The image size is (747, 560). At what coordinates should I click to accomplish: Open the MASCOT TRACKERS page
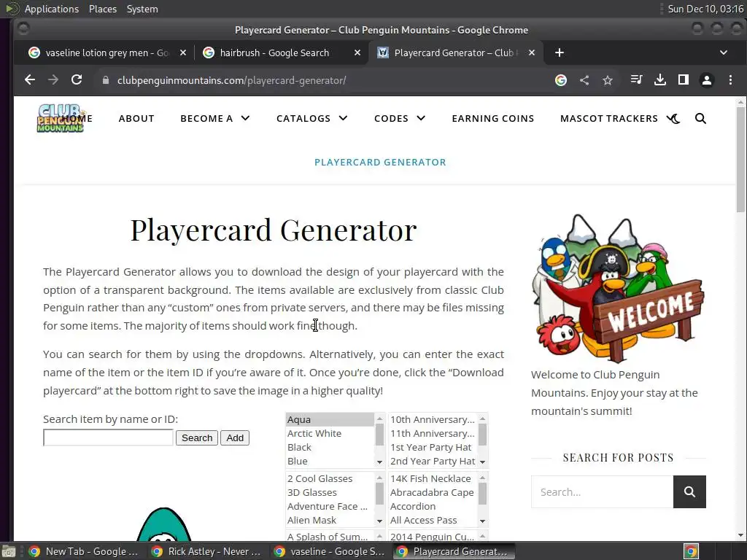[x=609, y=119]
